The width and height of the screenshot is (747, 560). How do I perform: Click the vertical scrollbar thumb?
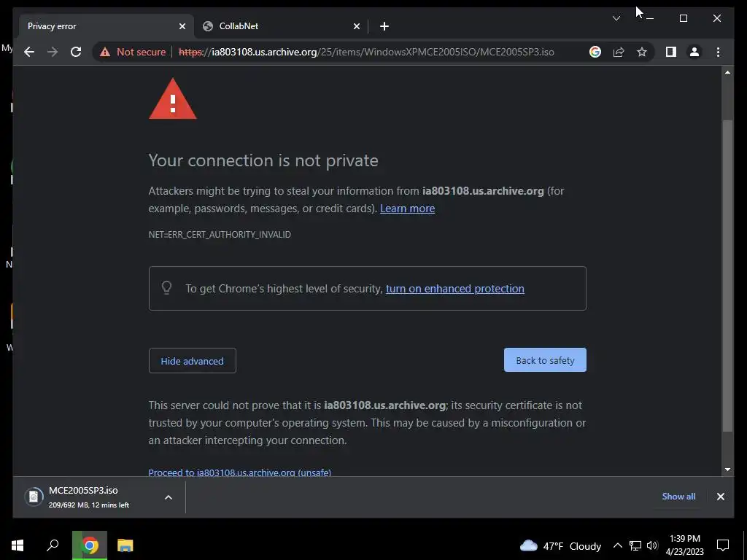(727, 276)
